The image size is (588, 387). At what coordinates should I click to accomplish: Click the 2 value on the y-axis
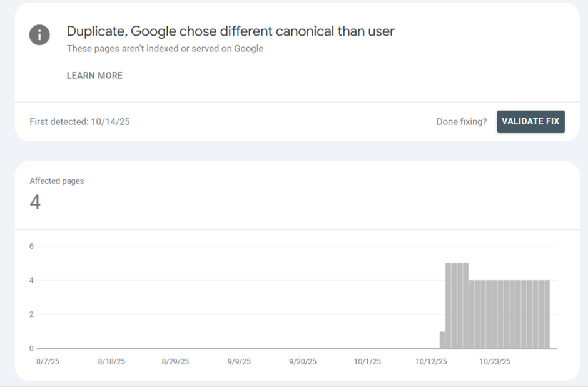coord(31,314)
